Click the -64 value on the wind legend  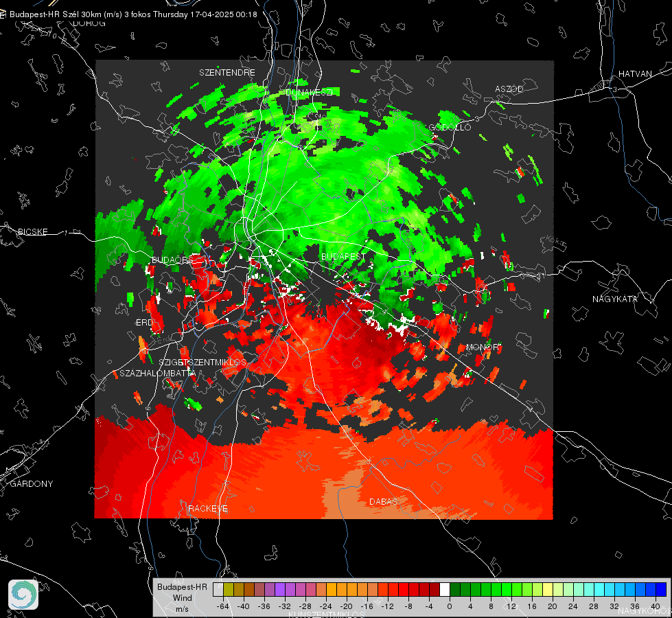point(222,606)
